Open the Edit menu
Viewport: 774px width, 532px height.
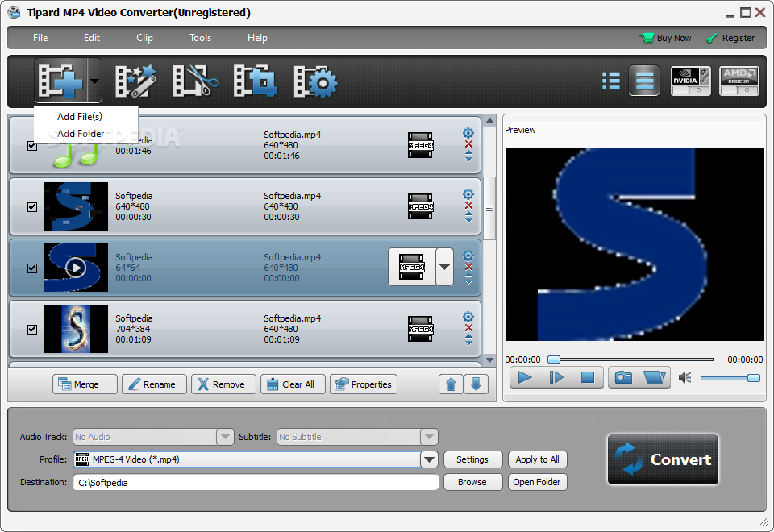(91, 38)
